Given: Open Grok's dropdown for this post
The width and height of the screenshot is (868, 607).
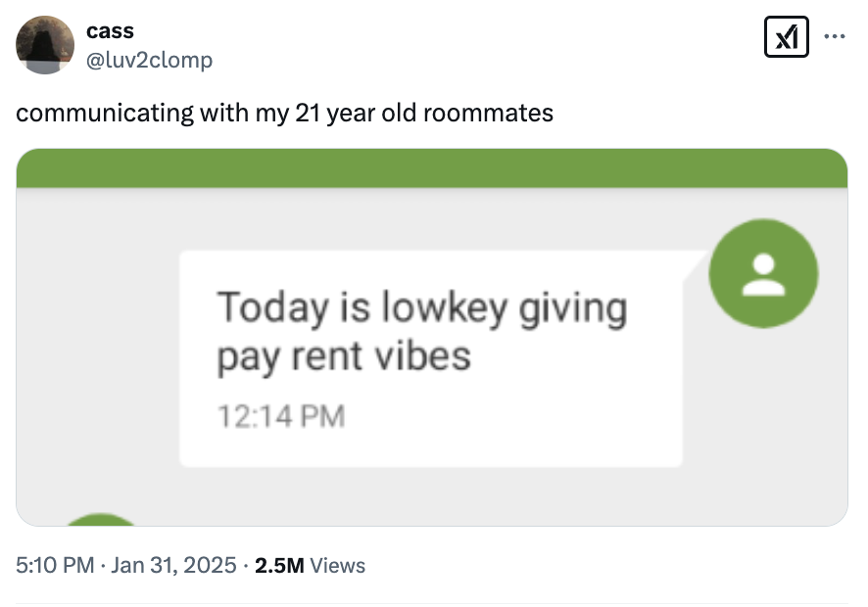Looking at the screenshot, I should pos(787,36).
